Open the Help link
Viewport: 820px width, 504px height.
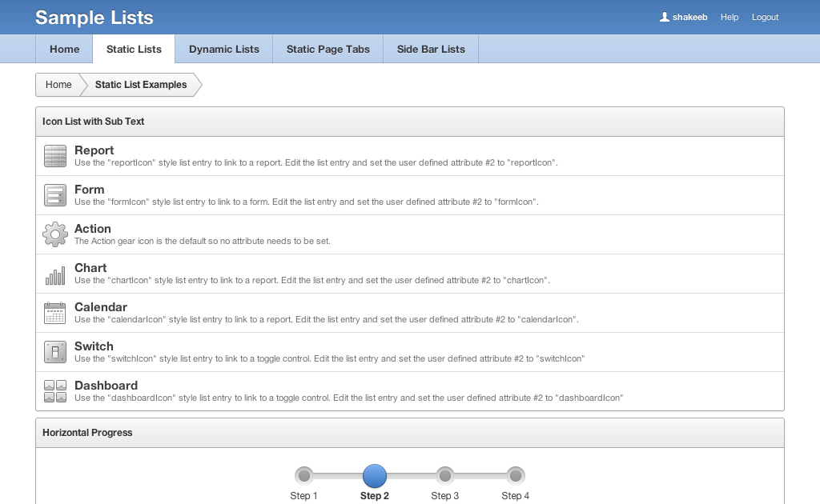(x=730, y=17)
